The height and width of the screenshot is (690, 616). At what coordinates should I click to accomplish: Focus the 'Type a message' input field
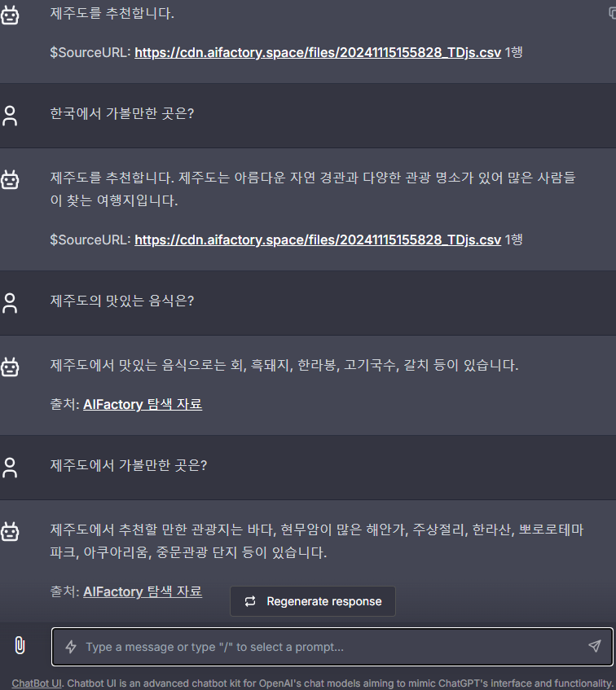point(326,647)
